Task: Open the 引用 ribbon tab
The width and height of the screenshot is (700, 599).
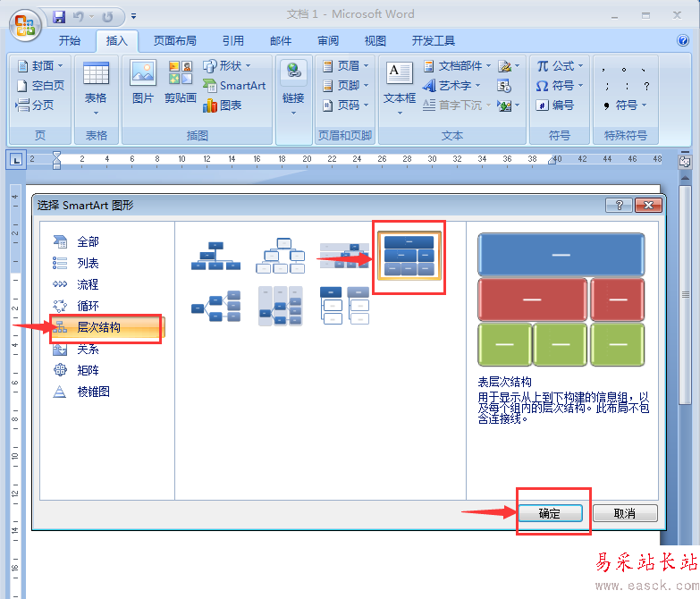Action: click(x=233, y=41)
